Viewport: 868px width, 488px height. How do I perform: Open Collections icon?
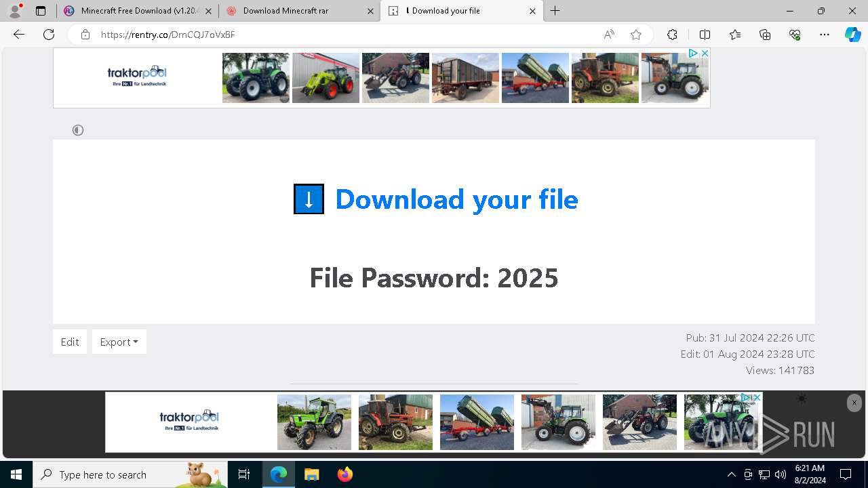765,35
